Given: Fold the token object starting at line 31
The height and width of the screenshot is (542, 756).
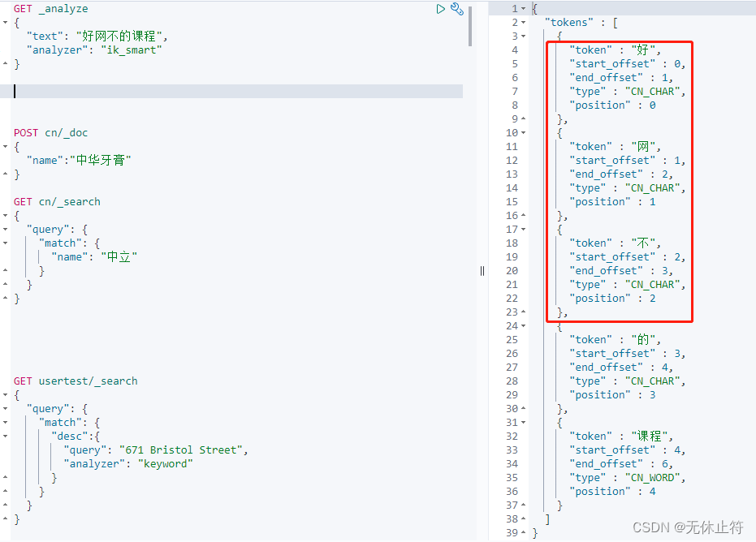Looking at the screenshot, I should pyautogui.click(x=523, y=423).
